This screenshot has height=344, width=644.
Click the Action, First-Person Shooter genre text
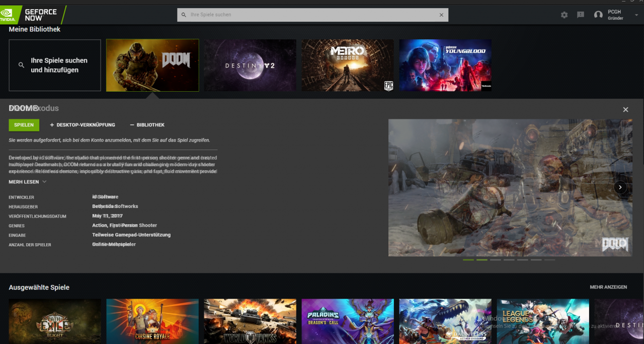[x=125, y=225]
